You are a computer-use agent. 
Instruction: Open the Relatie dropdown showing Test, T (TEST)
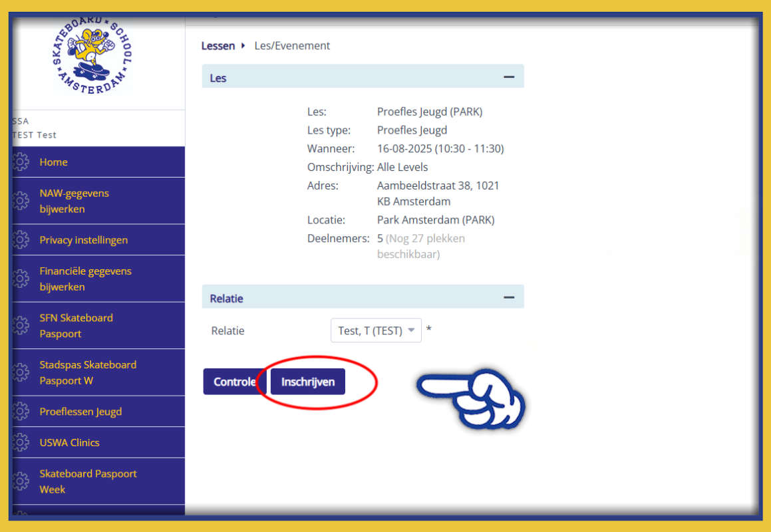(376, 331)
